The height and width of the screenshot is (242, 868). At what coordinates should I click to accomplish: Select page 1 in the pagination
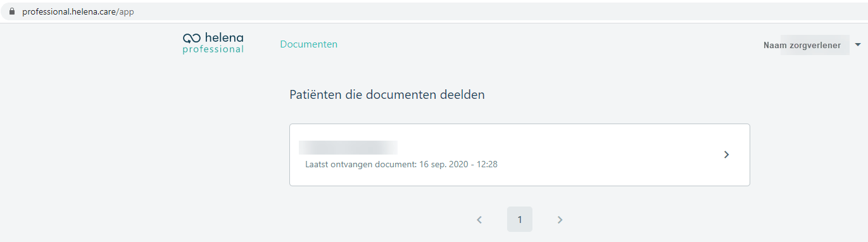pos(520,219)
